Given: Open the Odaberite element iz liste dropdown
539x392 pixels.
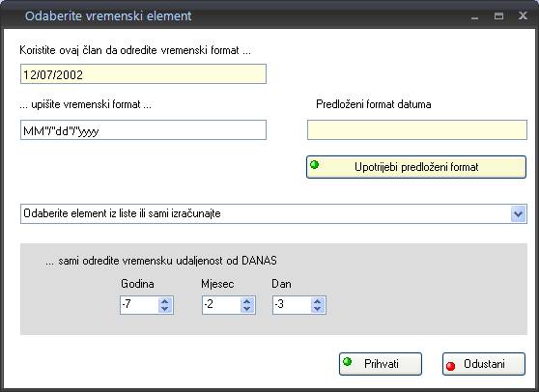Looking at the screenshot, I should [x=519, y=214].
